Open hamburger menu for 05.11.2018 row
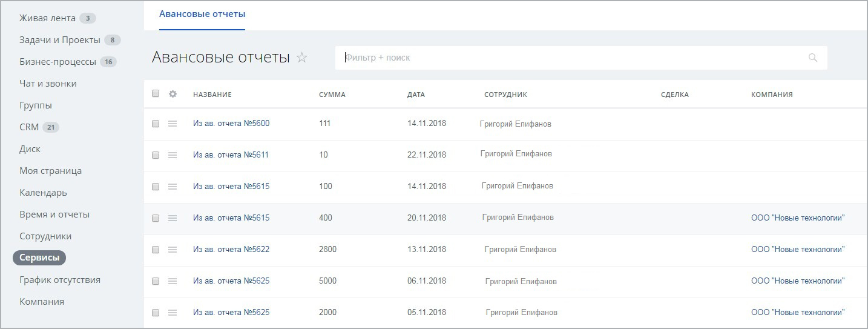Image resolution: width=868 pixels, height=329 pixels. [173, 313]
